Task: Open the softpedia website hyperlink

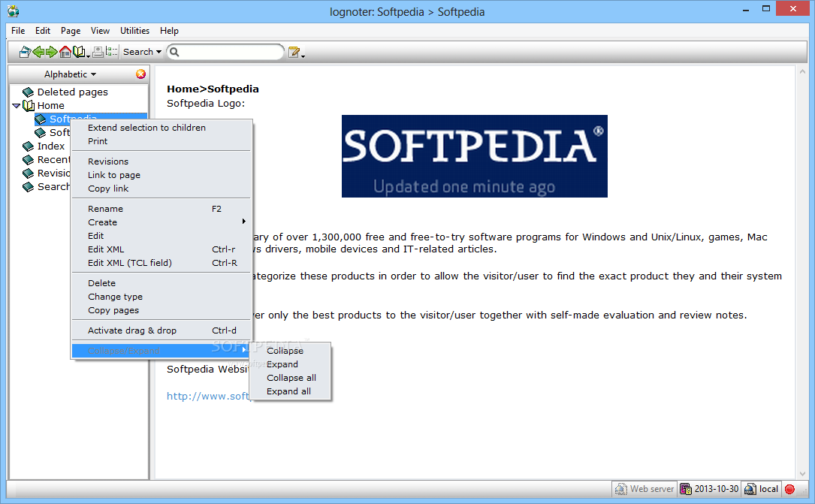Action: [208, 396]
